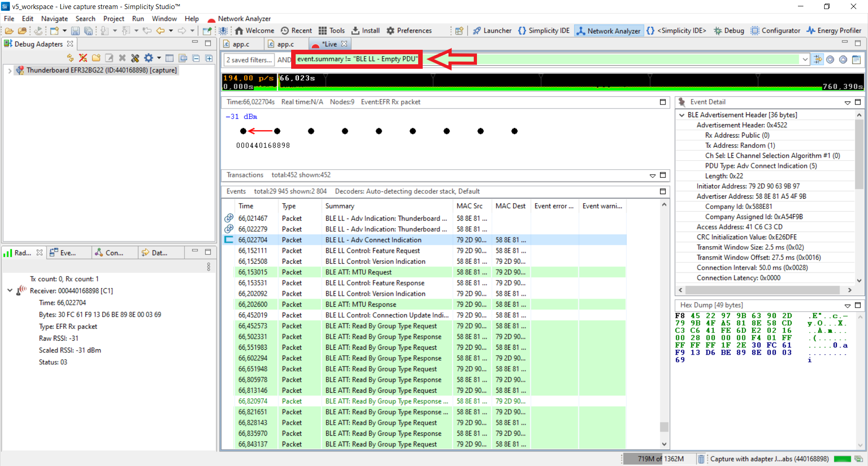This screenshot has height=466, width=868.
Task: Click the Event Detail horizontal scrollbar
Action: (x=762, y=290)
